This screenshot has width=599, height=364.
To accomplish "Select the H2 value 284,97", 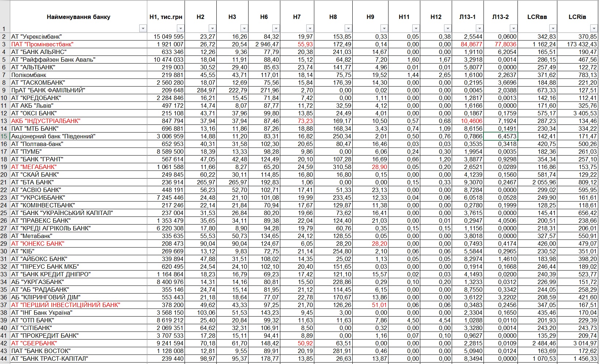I will coord(201,90).
